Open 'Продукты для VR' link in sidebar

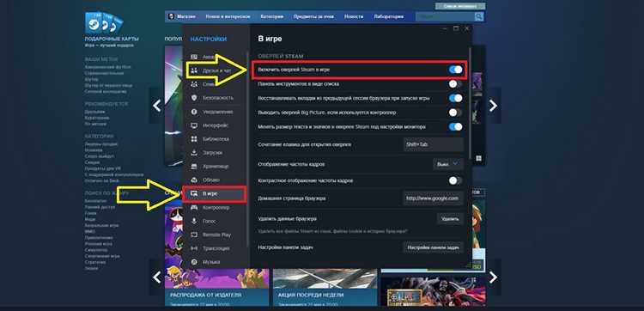pyautogui.click(x=103, y=168)
